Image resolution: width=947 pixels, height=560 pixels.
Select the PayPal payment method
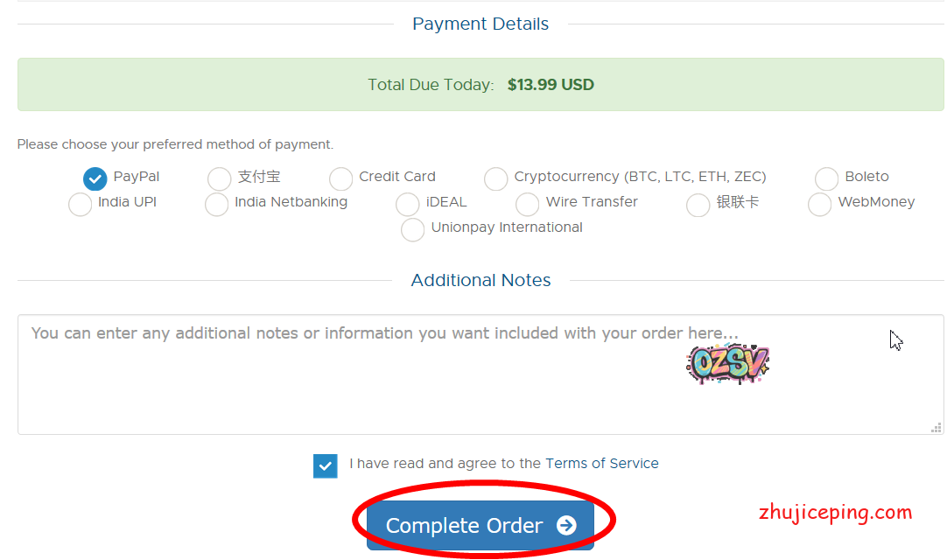(x=95, y=178)
